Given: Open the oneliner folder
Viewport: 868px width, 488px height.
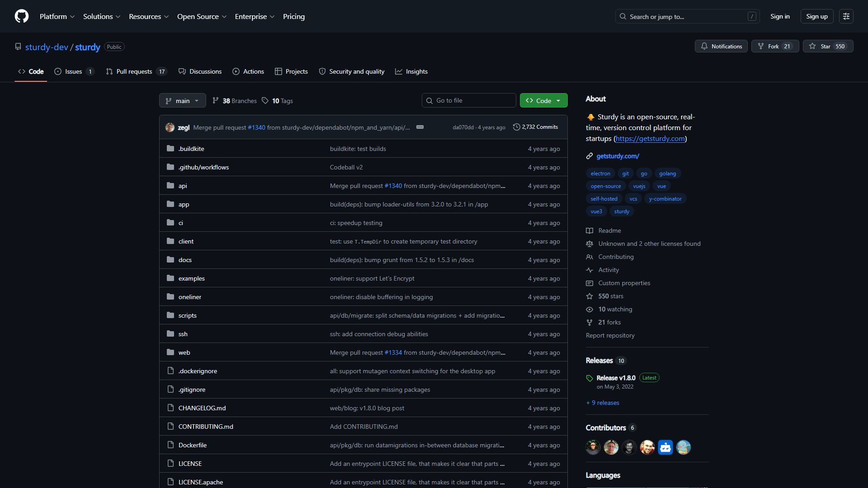Looking at the screenshot, I should tap(190, 297).
